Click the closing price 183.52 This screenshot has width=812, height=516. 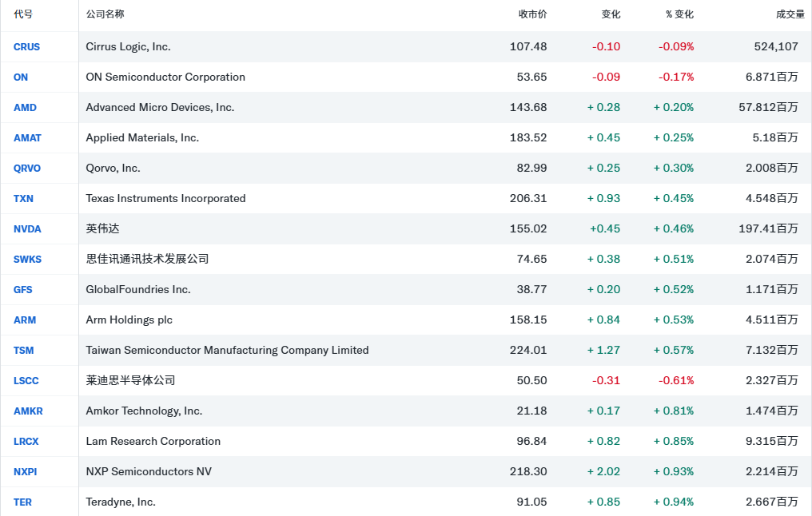point(528,138)
